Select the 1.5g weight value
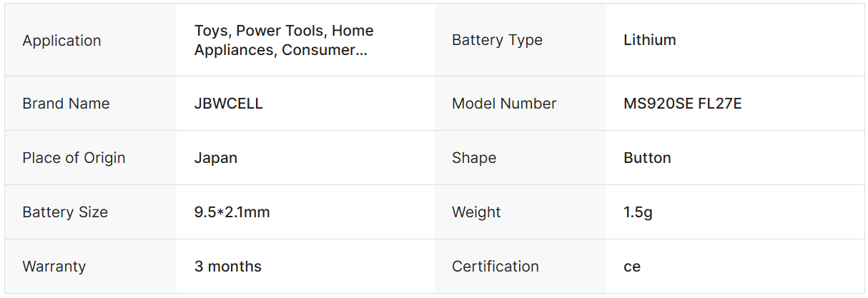This screenshot has height=298, width=868. 638,212
